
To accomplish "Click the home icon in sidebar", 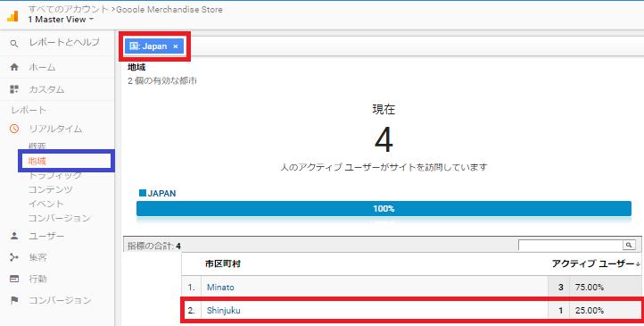I will [x=14, y=67].
